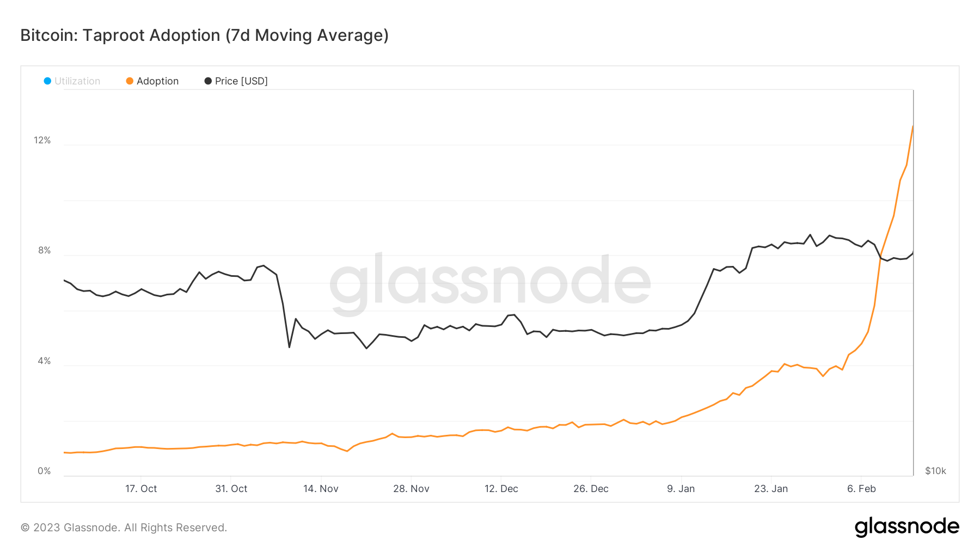Select the 12. Dec date label
The height and width of the screenshot is (552, 980).
(501, 489)
